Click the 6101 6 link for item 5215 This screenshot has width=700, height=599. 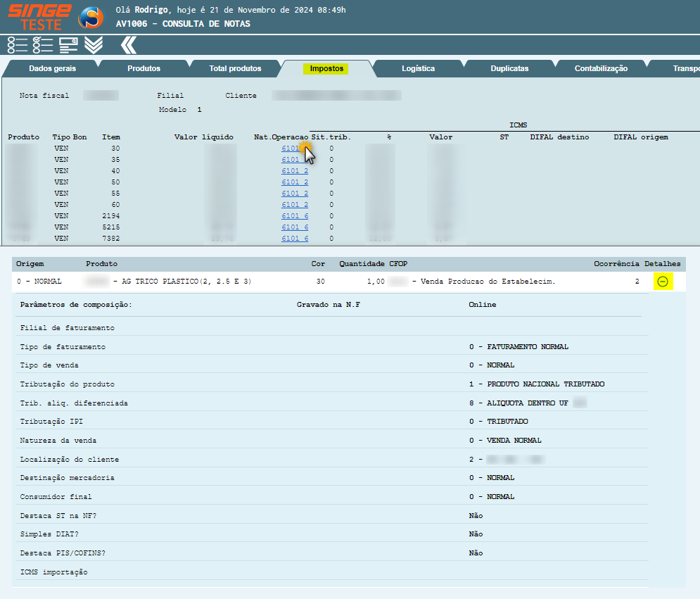click(x=295, y=227)
